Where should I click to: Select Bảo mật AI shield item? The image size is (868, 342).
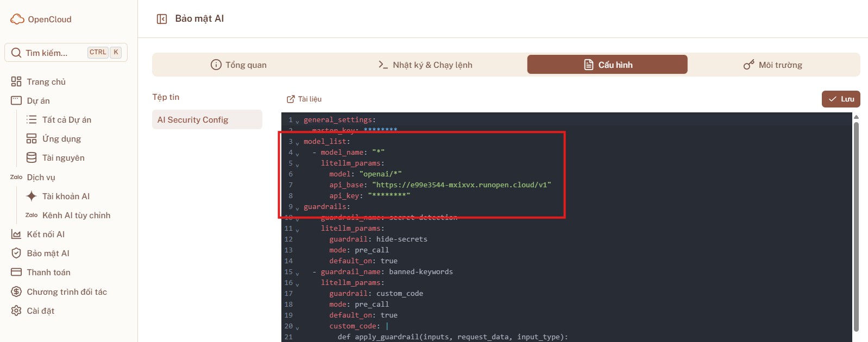click(x=48, y=254)
